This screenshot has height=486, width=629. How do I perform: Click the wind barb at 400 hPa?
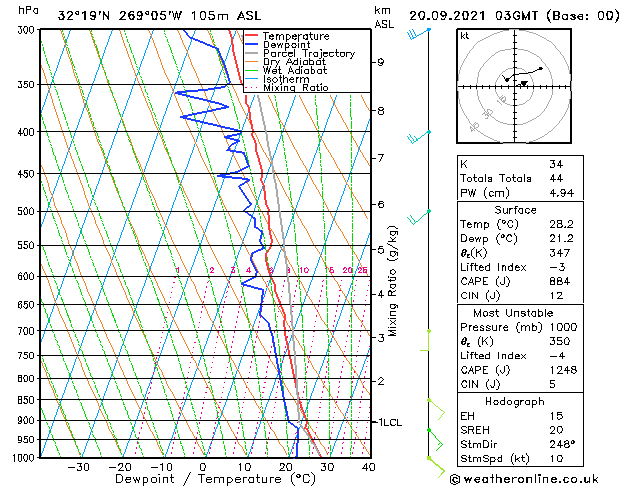[419, 137]
